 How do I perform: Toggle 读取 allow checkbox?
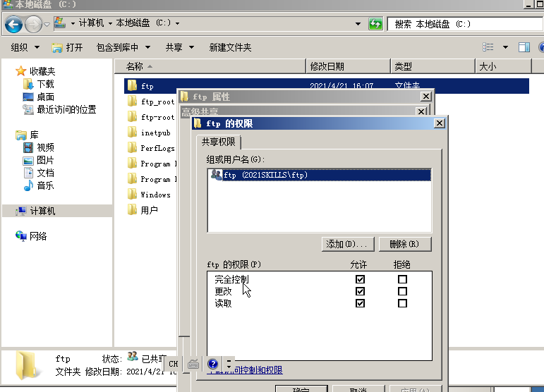361,303
